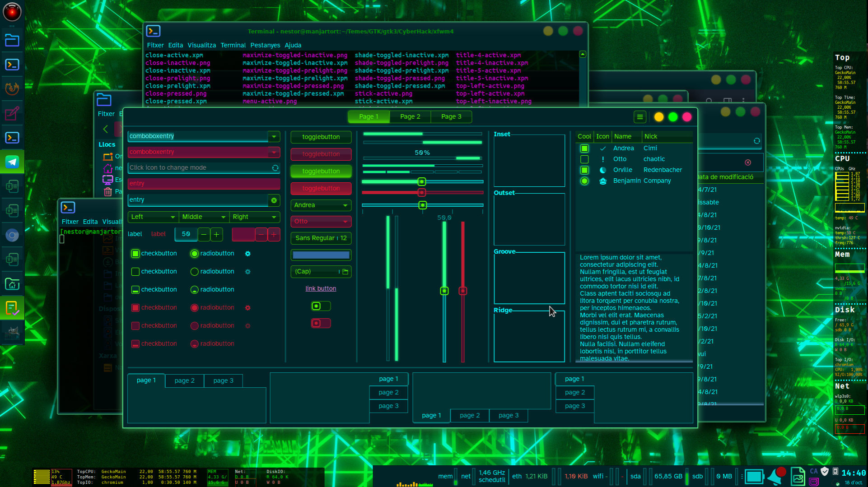Click the Telegram icon in the dock
Screen dimensions: 868x487
(x=12, y=162)
